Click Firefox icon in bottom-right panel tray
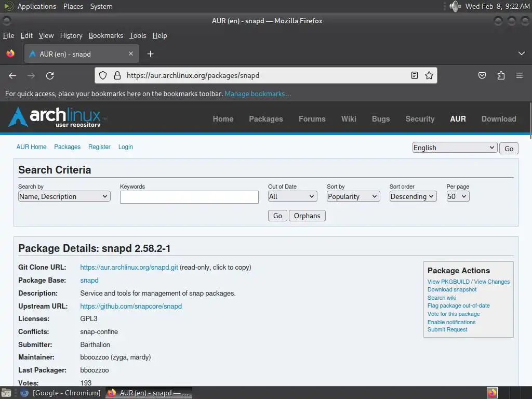Viewport: 532px width, 399px height. pyautogui.click(x=492, y=393)
